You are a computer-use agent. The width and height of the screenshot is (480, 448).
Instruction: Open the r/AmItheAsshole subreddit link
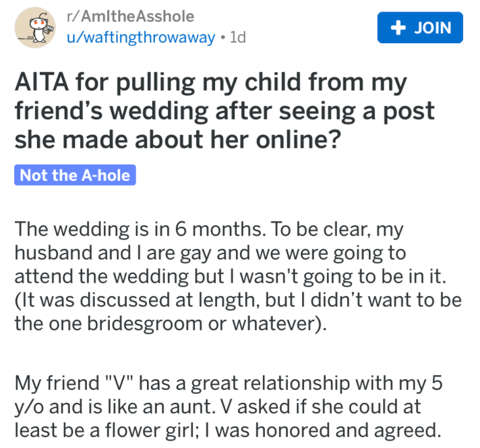point(128,17)
